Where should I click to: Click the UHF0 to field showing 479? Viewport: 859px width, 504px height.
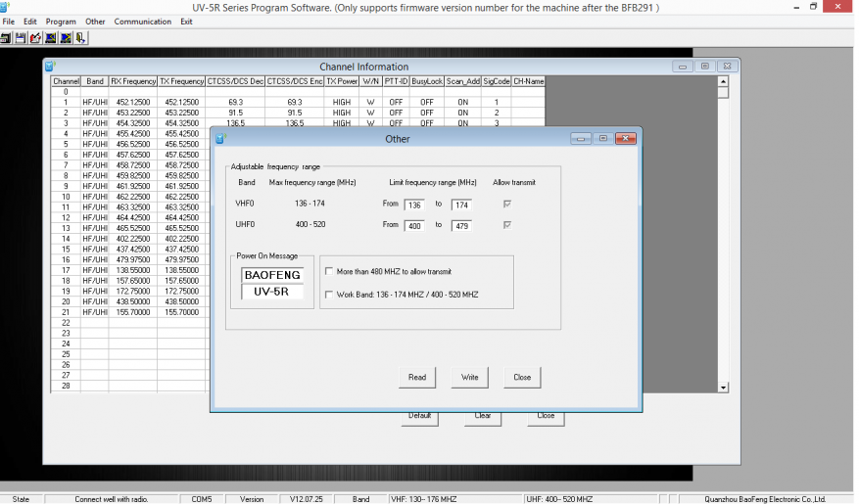(x=461, y=225)
